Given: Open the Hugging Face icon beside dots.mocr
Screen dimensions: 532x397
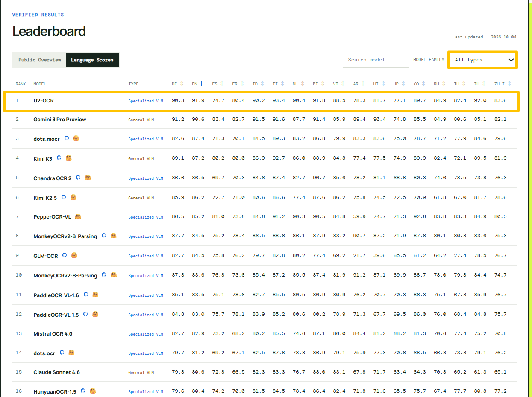Looking at the screenshot, I should 76,138.
